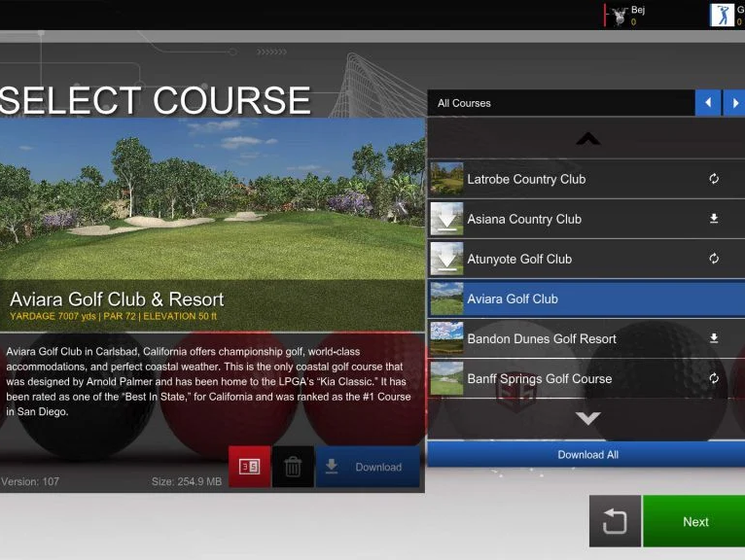Click the download icon for Bandon Dunes Golf Resort
Image resolution: width=745 pixels, height=560 pixels.
pos(714,338)
